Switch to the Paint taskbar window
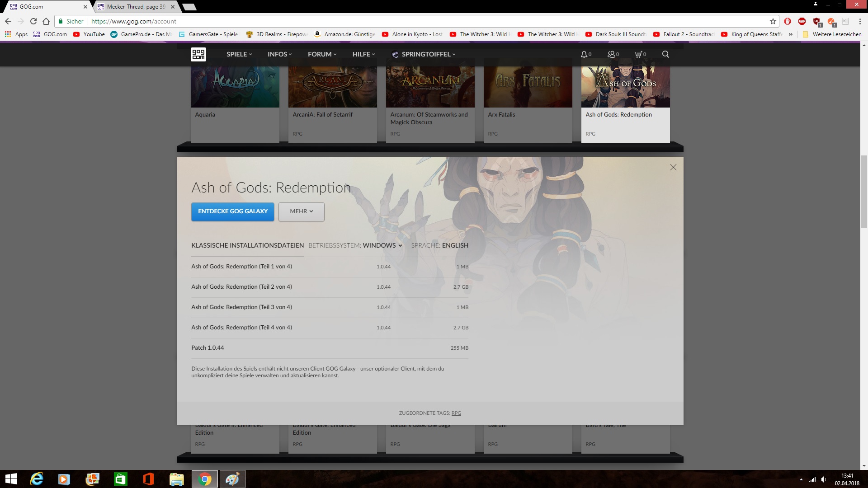This screenshot has height=488, width=868. [x=232, y=479]
